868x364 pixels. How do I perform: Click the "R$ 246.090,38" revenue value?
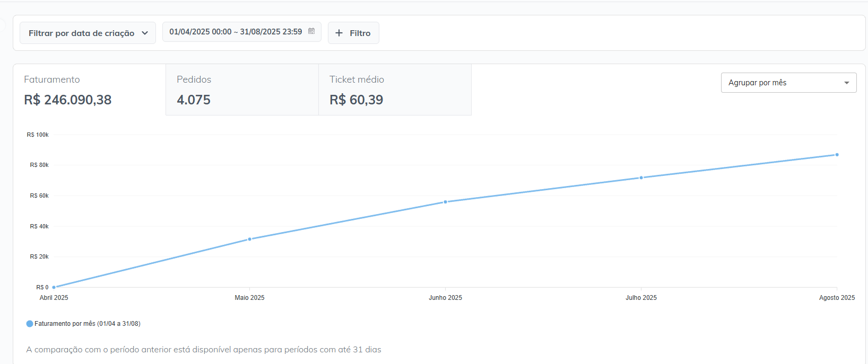(68, 100)
